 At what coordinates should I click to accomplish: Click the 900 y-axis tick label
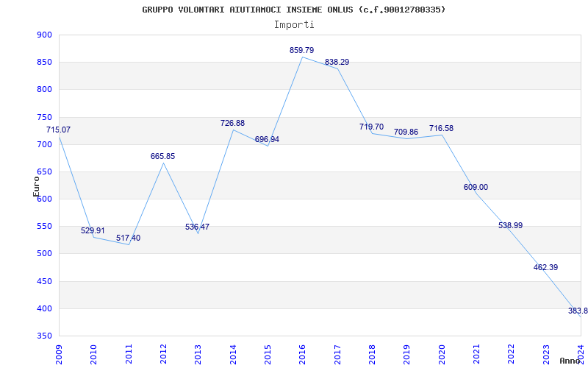(45, 35)
